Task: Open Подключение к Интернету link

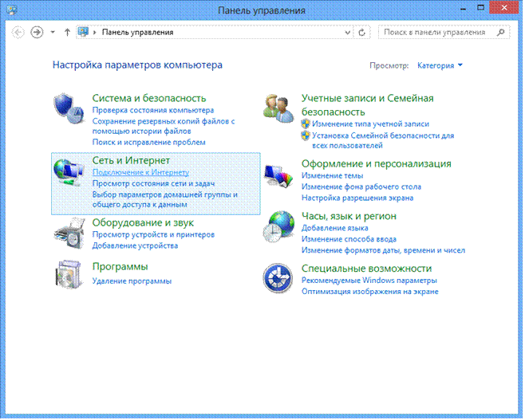Action: coord(140,172)
